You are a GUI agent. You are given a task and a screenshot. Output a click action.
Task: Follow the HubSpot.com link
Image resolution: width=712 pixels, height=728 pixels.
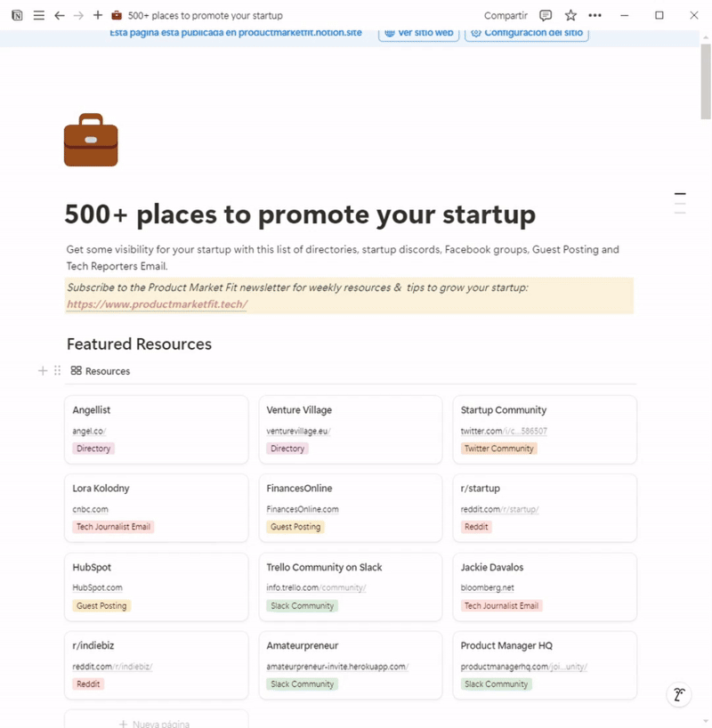97,587
